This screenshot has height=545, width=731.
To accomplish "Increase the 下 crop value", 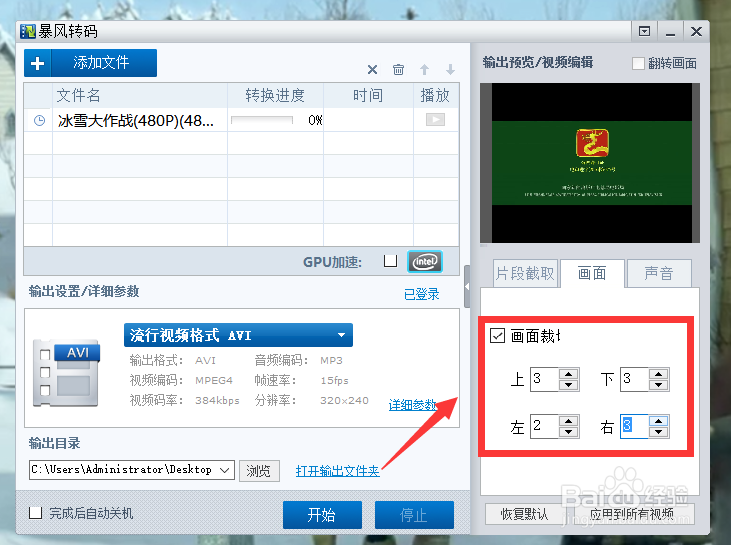I will pos(658,374).
